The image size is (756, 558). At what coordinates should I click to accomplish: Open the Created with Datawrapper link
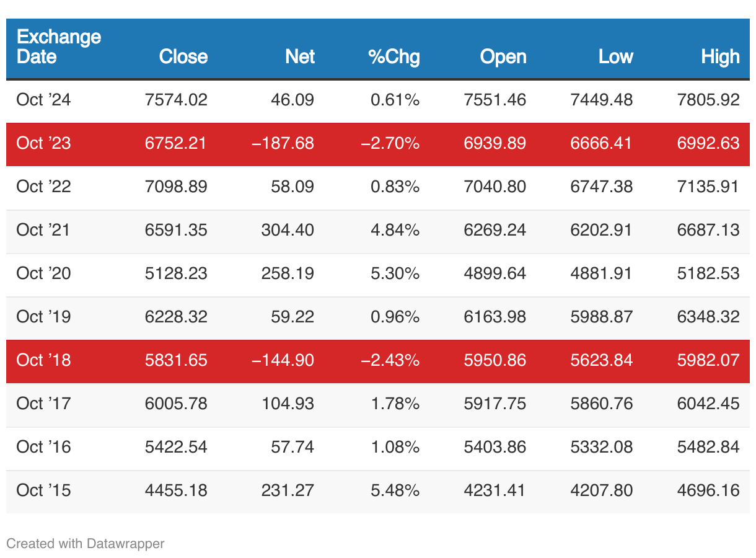point(86,544)
